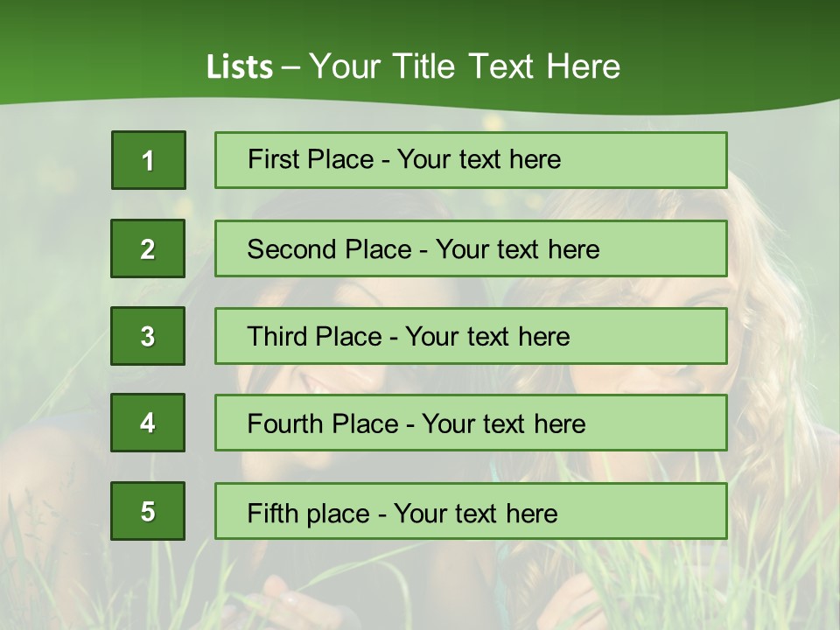Select the "Fourth Place" text bar
This screenshot has height=630, width=840.
point(471,423)
